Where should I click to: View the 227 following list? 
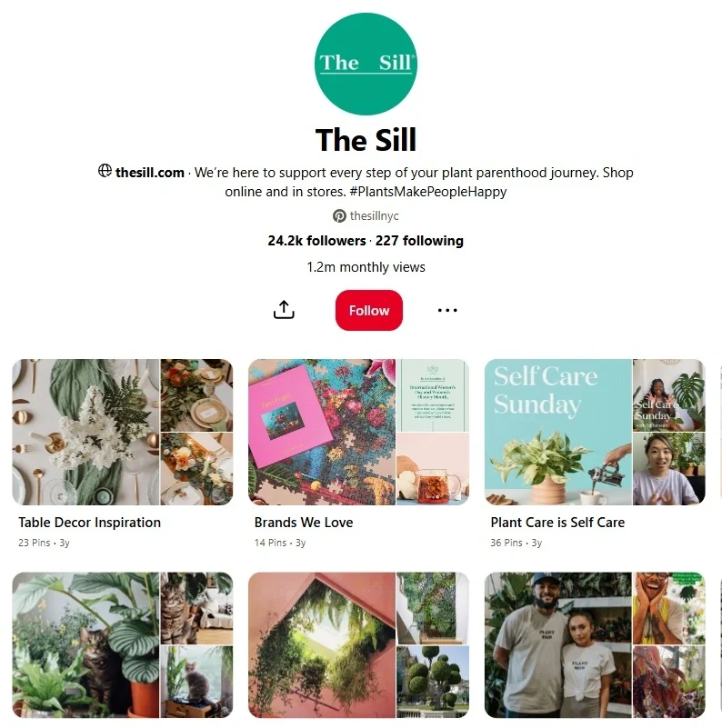[419, 241]
